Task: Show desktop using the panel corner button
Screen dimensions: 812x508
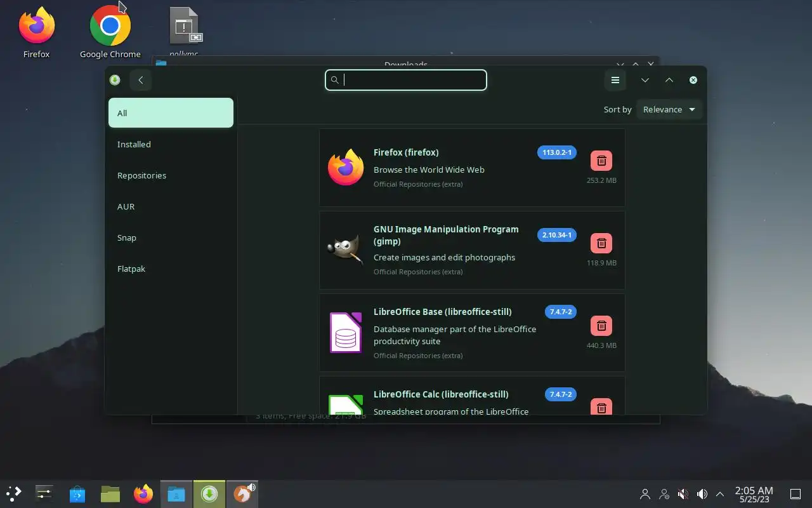Action: [795, 494]
